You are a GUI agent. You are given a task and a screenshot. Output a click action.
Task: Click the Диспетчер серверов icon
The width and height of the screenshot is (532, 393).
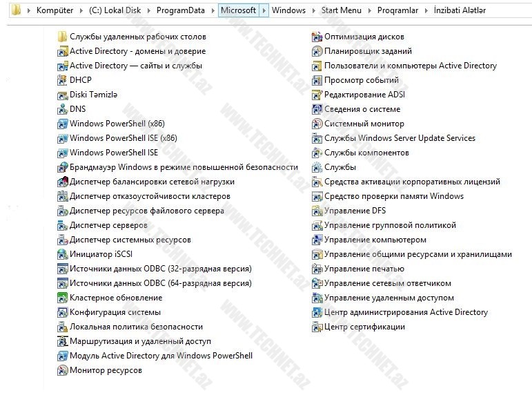[x=62, y=226]
